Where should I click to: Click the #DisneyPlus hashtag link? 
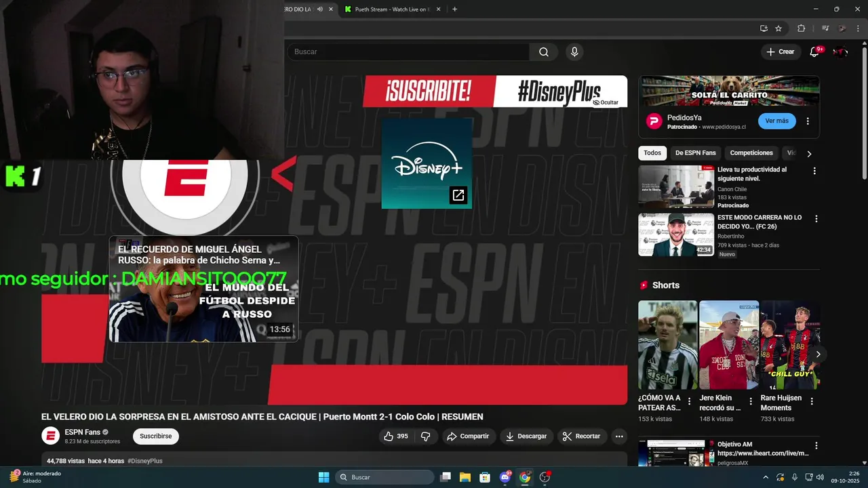point(145,461)
